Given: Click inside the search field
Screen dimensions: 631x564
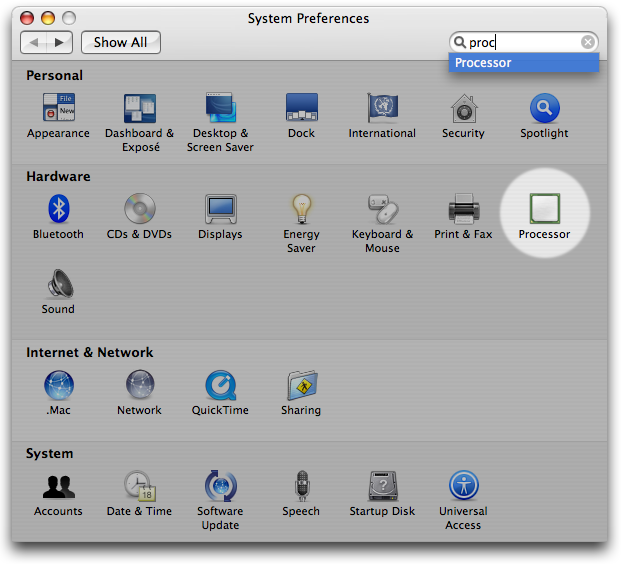Looking at the screenshot, I should 523,42.
